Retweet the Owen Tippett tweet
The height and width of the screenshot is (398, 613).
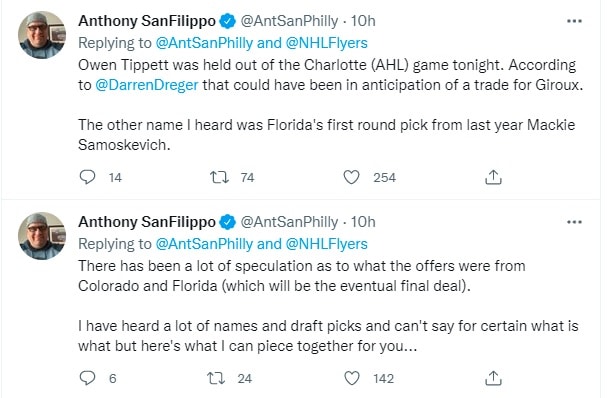[219, 177]
